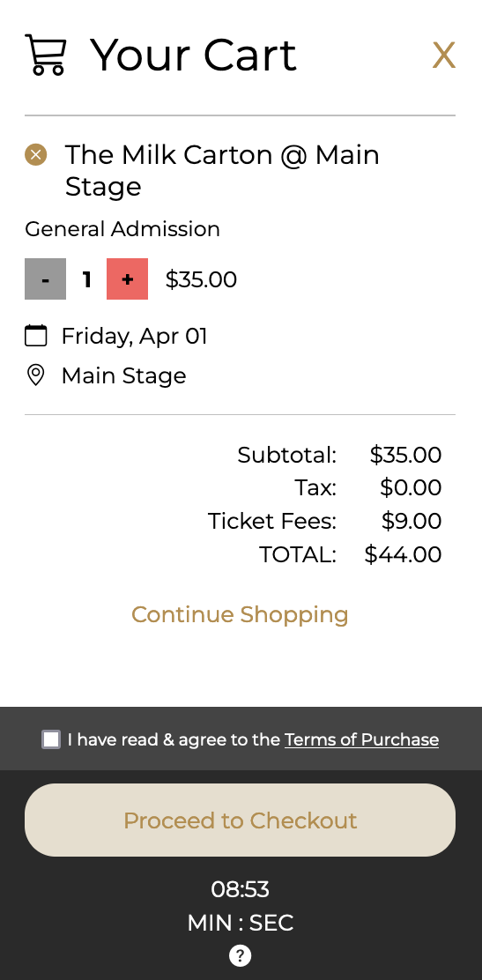This screenshot has height=980, width=482.
Task: Open the Terms of Purchase link
Action: coord(361,739)
